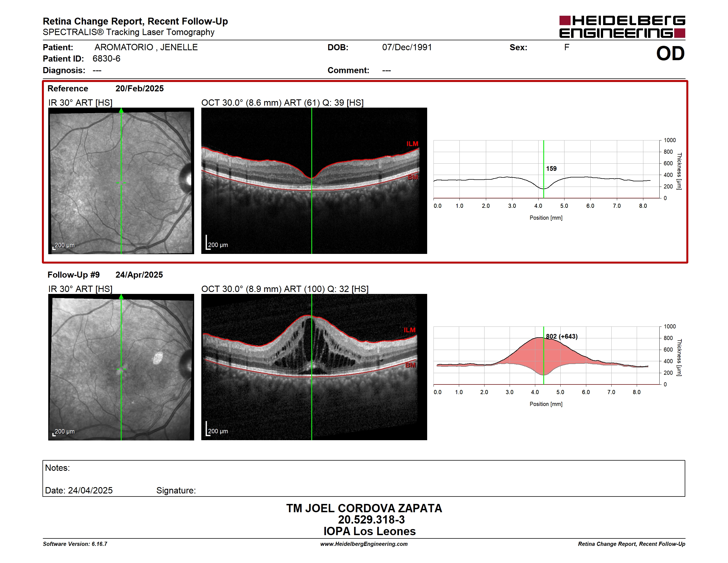Click Software Version: 6.16.7
The height and width of the screenshot is (563, 728).
pos(75,544)
